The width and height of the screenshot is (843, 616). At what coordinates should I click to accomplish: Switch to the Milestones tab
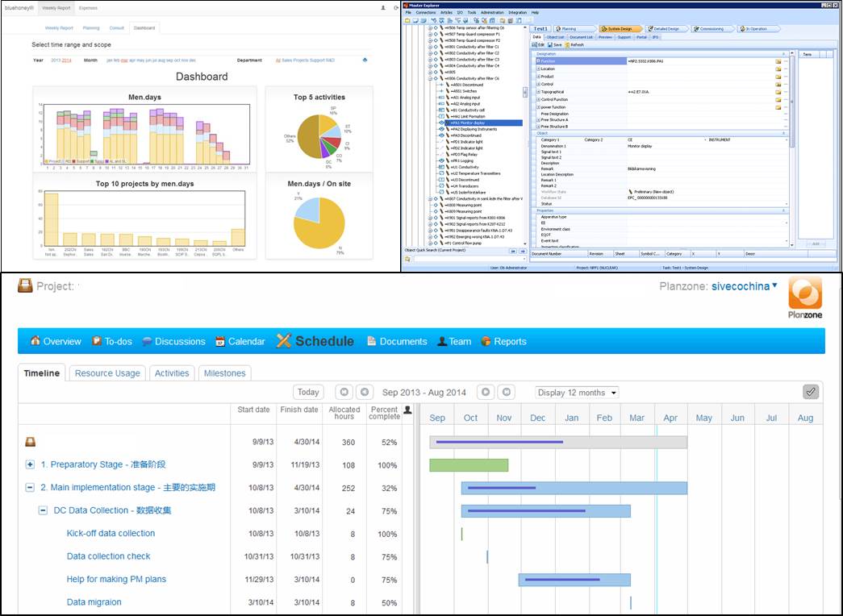225,373
